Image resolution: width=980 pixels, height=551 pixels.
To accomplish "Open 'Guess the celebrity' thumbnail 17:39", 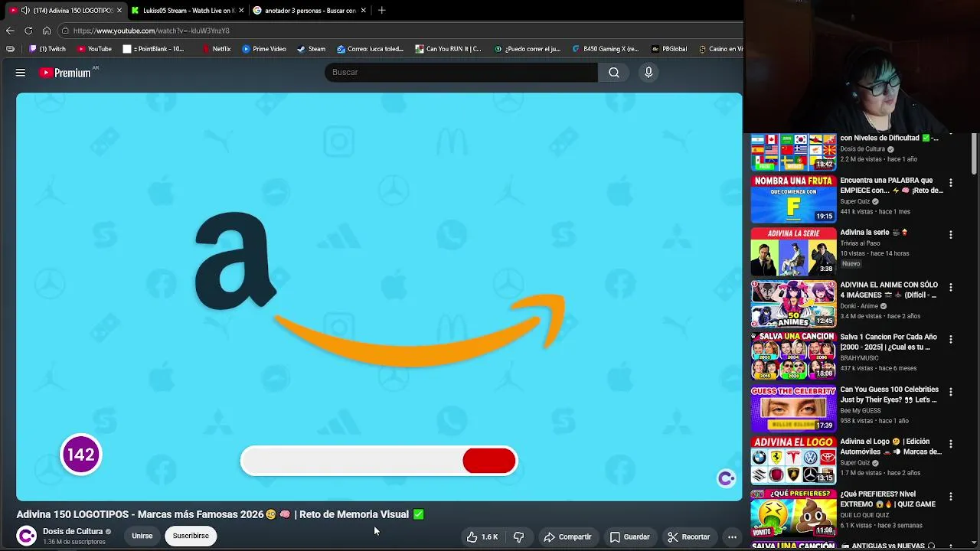I will [793, 409].
